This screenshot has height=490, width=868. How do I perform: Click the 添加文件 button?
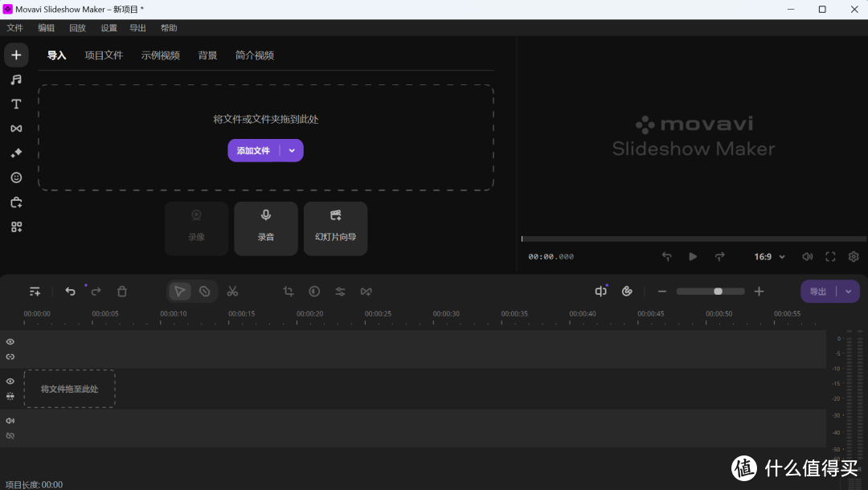[253, 150]
